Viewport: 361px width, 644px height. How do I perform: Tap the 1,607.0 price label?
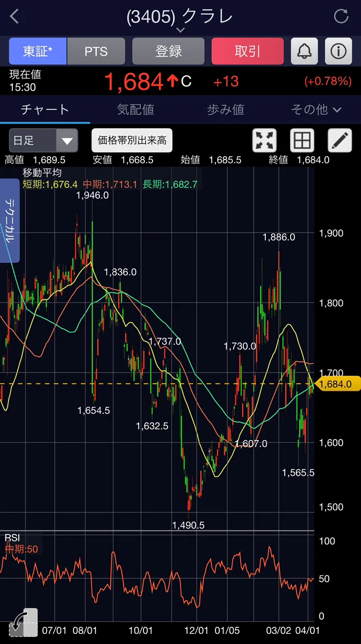(x=251, y=444)
